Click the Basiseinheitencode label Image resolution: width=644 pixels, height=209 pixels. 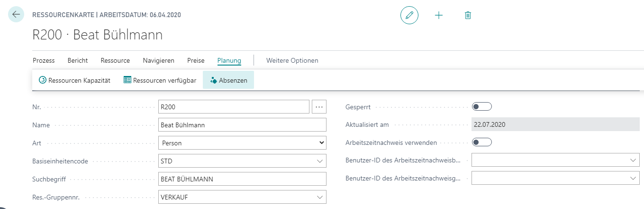60,161
